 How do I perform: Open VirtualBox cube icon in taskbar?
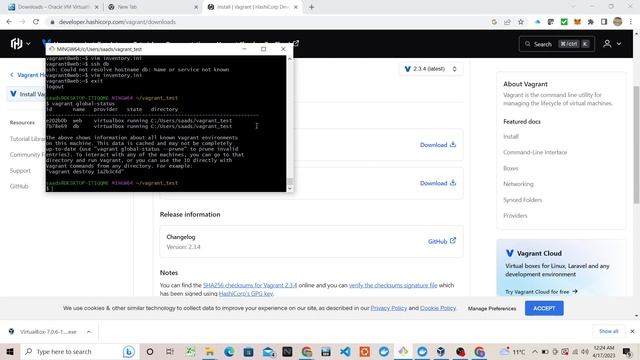coord(441,351)
